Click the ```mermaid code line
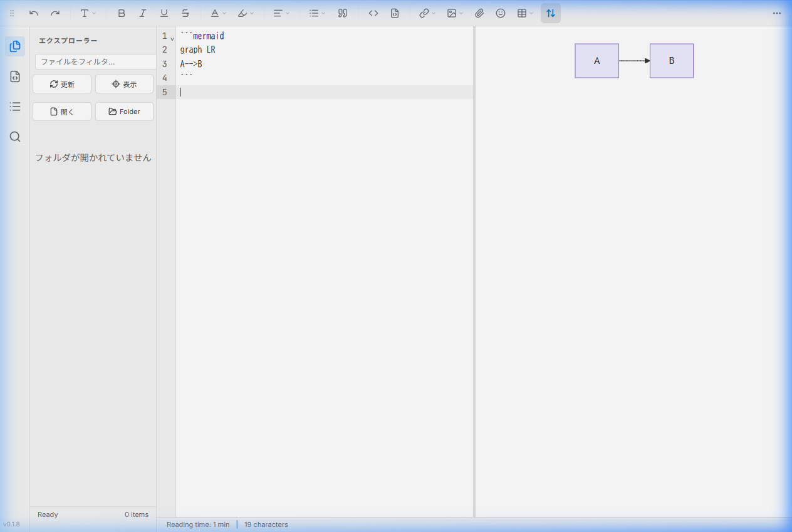 click(x=202, y=36)
